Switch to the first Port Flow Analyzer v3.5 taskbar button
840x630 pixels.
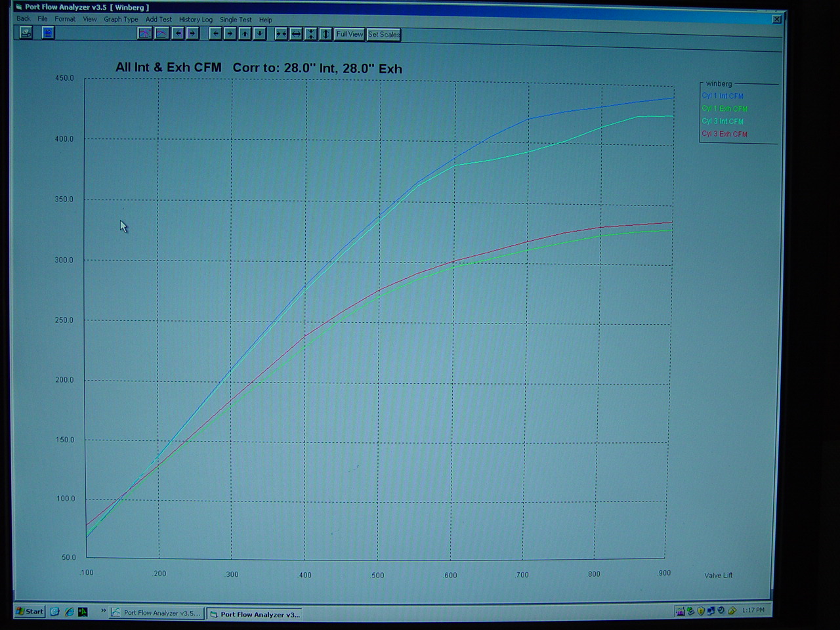(x=156, y=612)
